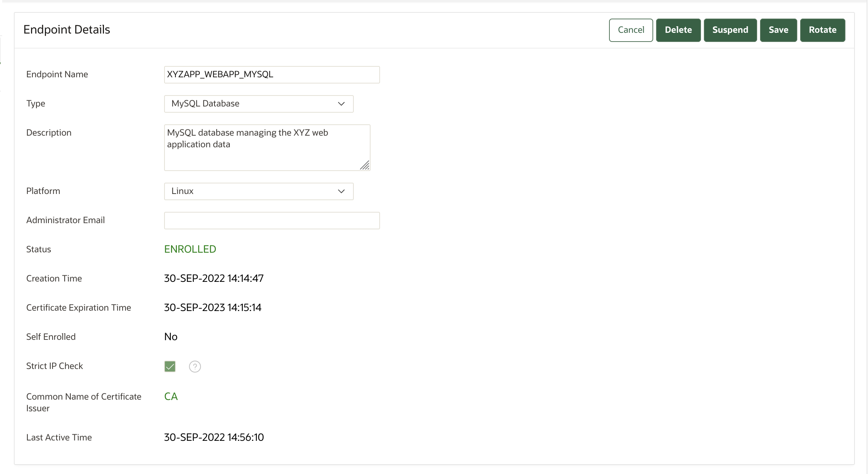
Task: Click the Type dropdown chevron arrow
Action: pos(341,104)
